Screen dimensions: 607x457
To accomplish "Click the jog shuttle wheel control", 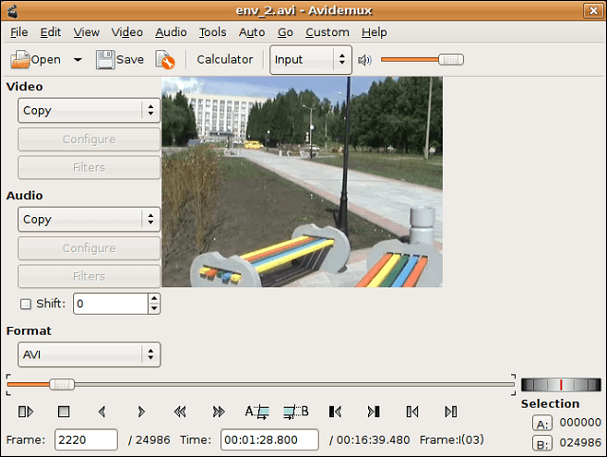I will (x=561, y=385).
